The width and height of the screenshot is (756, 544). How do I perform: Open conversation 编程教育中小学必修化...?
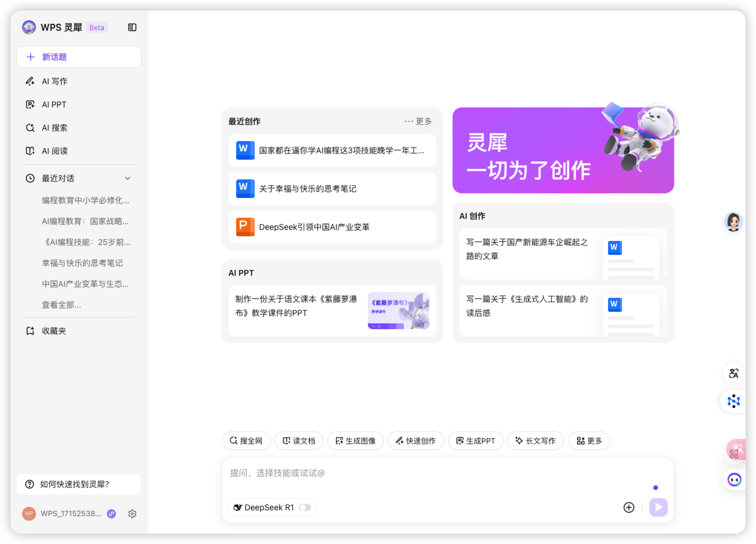coord(85,200)
